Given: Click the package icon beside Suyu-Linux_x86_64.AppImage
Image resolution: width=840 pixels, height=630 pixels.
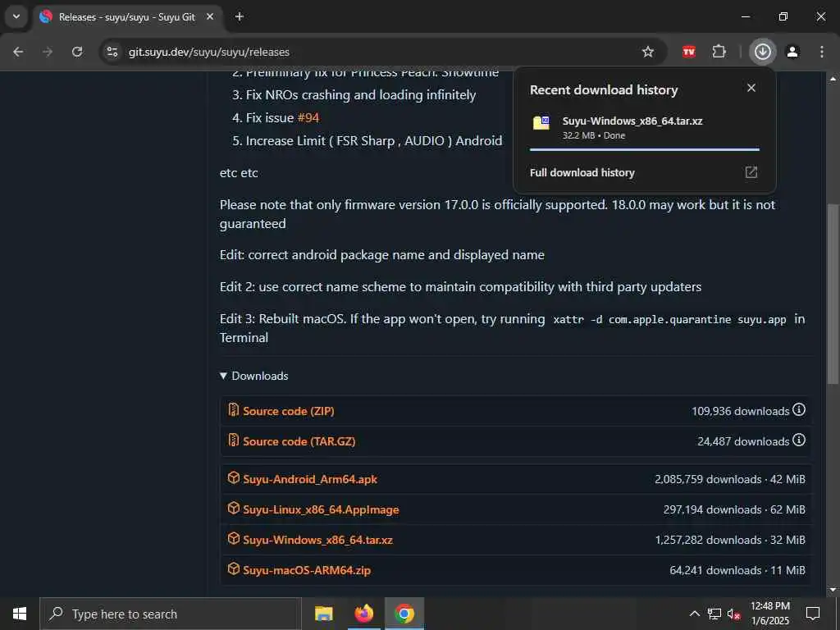Looking at the screenshot, I should 234,508.
